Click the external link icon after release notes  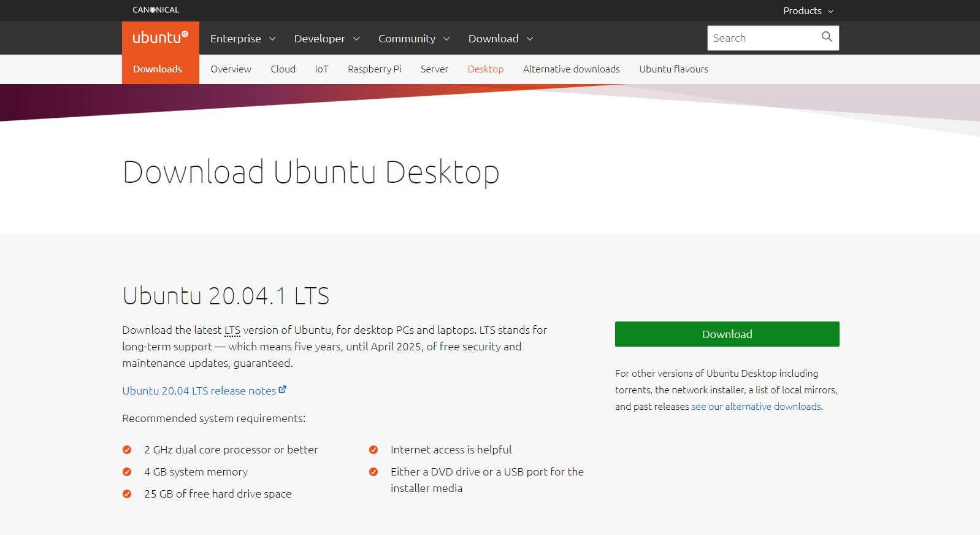click(283, 390)
